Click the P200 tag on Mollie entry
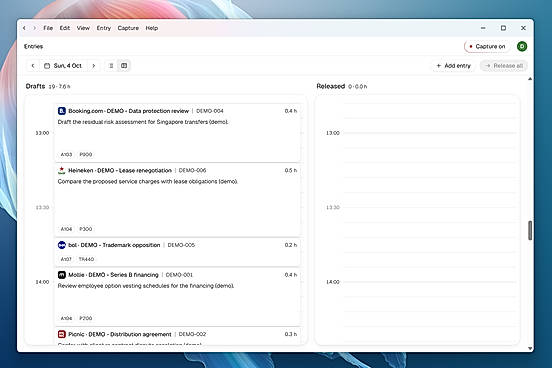Viewport: 552px width, 368px height. point(86,318)
